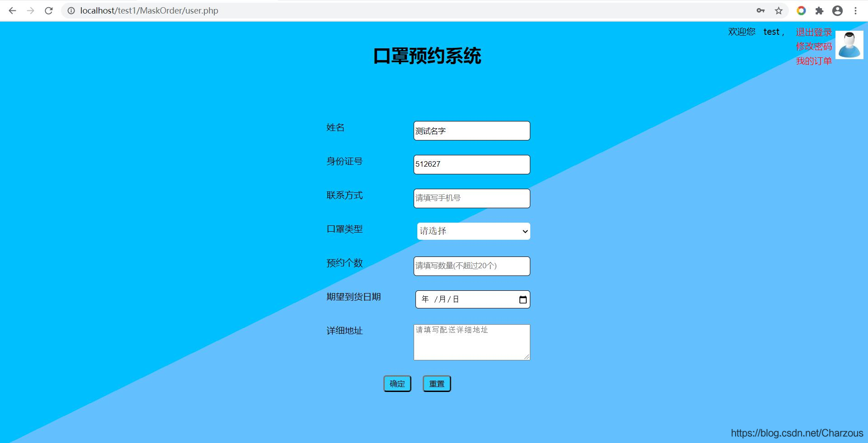868x443 pixels.
Task: Click the 联系方式 phone number field
Action: point(472,198)
